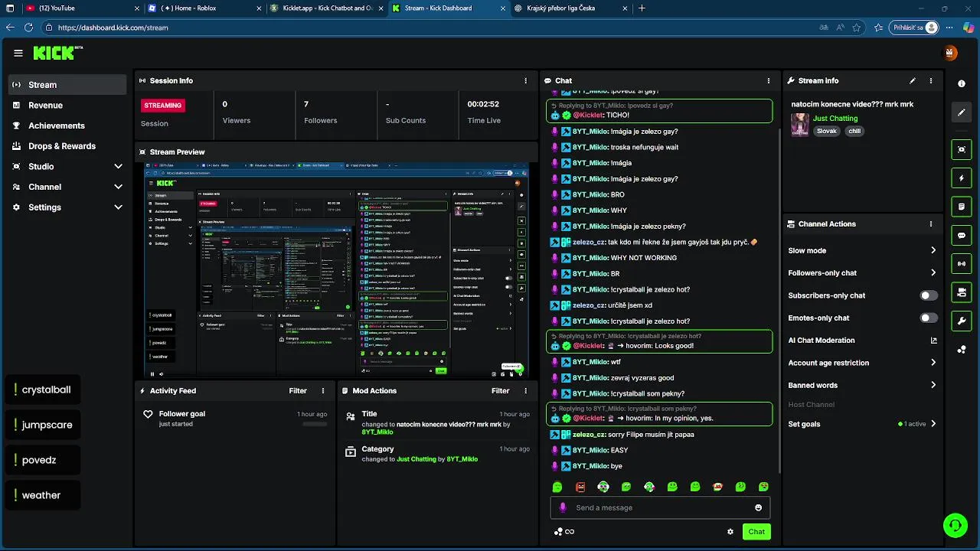
Task: Toggle the lightning Activity Feed icon in rail
Action: [x=962, y=178]
